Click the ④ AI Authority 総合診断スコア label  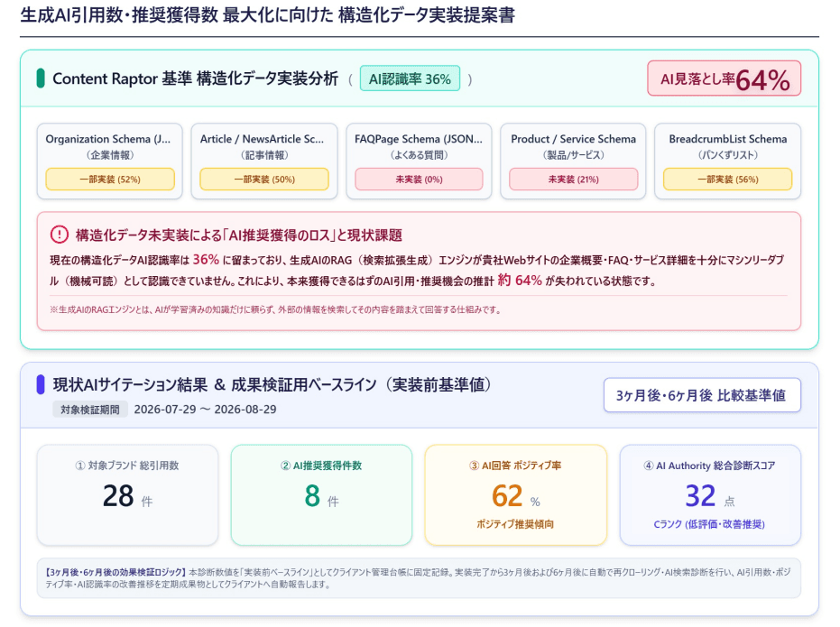[x=709, y=466]
